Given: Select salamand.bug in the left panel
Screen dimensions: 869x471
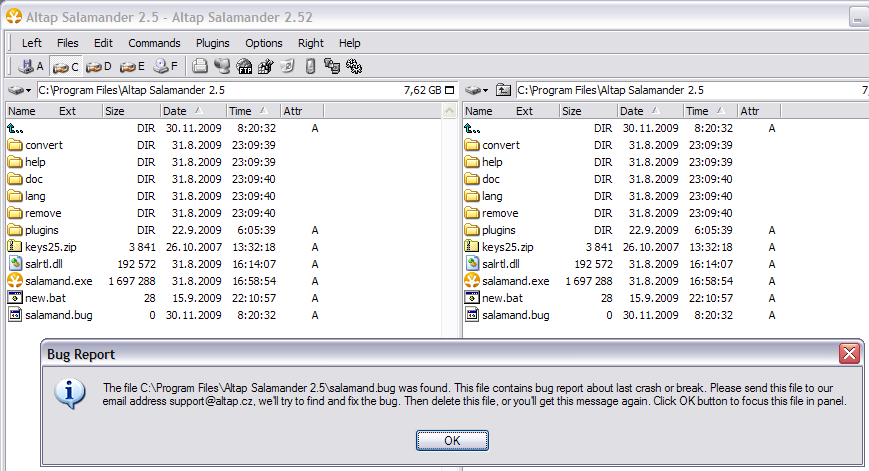Looking at the screenshot, I should tap(50, 315).
